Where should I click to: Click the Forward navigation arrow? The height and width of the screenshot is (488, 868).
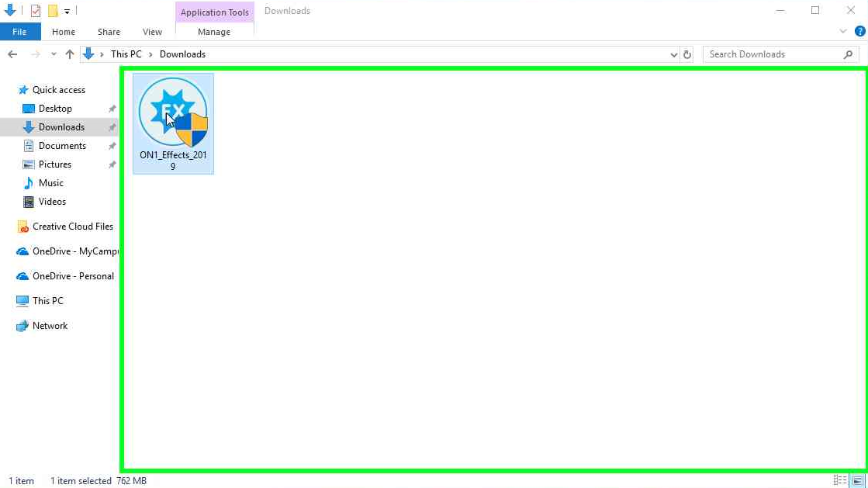[x=35, y=54]
